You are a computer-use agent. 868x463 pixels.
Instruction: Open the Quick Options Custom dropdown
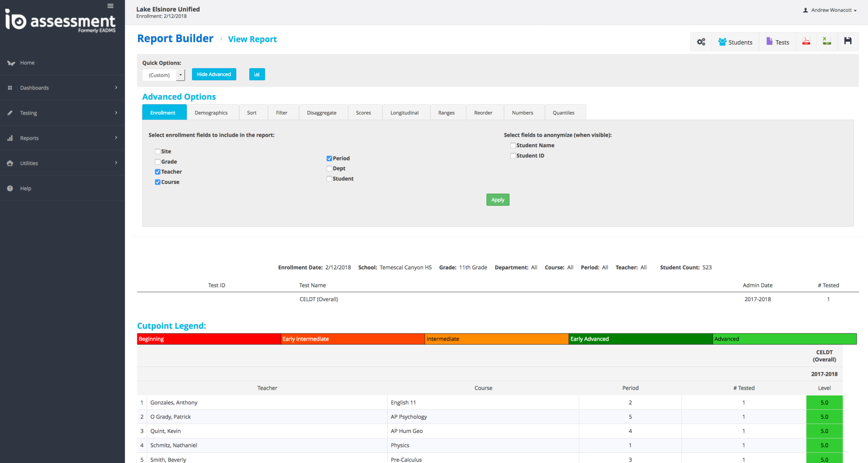point(164,75)
